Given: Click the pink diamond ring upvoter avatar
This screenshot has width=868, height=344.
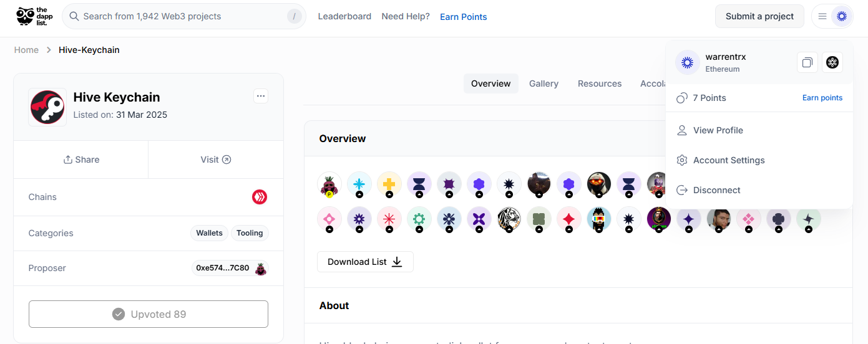Looking at the screenshot, I should point(329,219).
